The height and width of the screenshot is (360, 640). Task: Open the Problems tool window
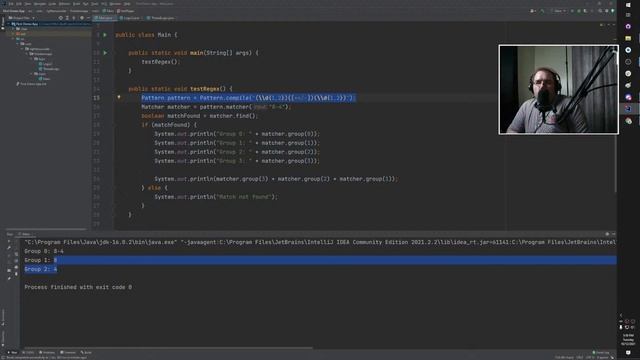pyautogui.click(x=47, y=352)
